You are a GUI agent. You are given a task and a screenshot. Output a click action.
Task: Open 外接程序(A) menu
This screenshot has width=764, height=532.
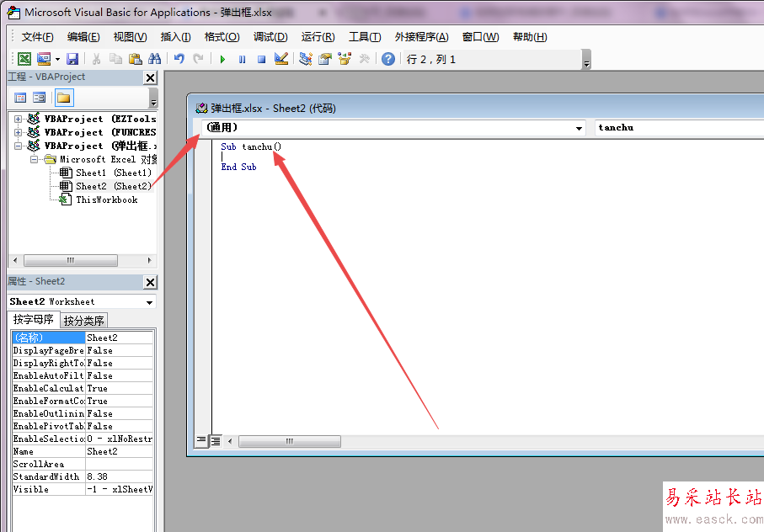click(x=421, y=37)
